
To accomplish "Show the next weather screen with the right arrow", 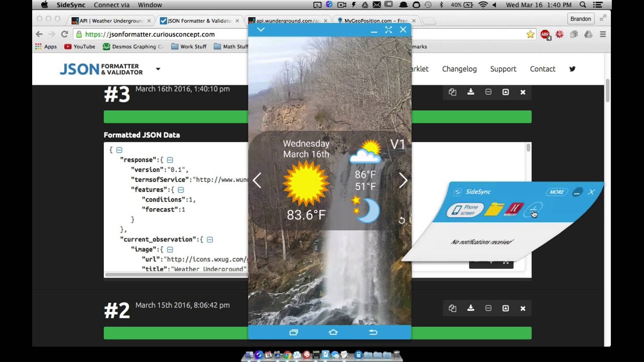I will click(403, 180).
